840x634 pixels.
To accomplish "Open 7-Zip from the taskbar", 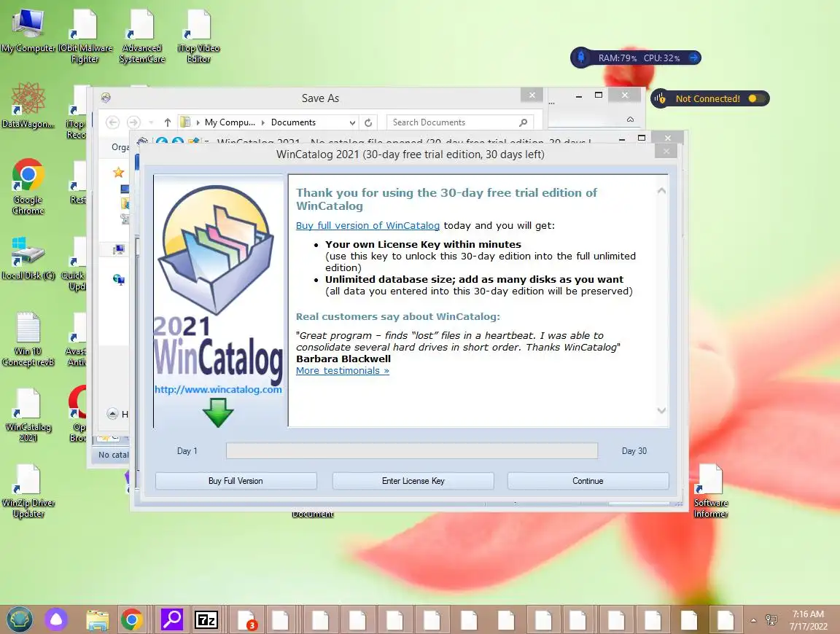I will 206,620.
